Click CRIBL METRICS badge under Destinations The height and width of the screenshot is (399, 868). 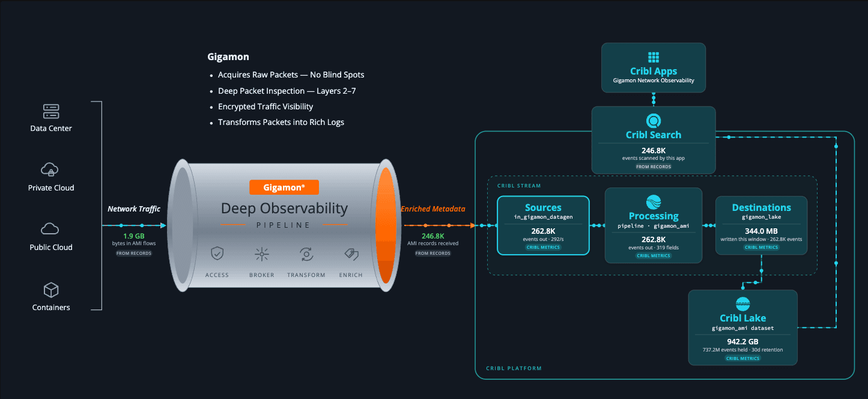(x=761, y=247)
